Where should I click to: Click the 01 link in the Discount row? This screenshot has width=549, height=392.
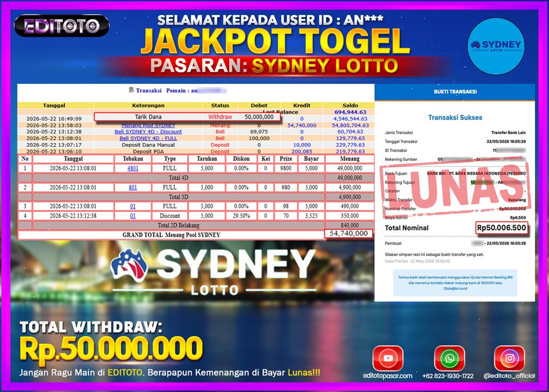tap(133, 216)
